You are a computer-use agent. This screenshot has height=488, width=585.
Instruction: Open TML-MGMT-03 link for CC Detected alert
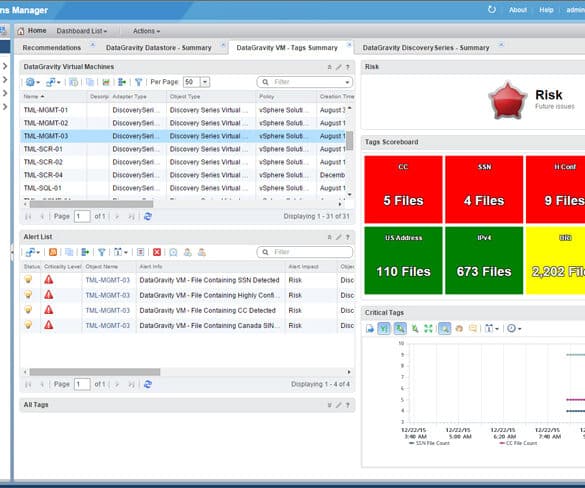coord(107,310)
